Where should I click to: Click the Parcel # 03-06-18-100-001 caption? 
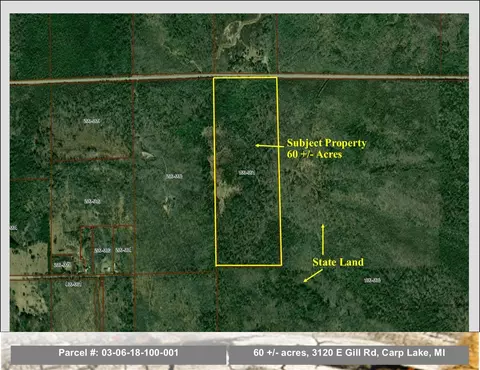tap(118, 353)
